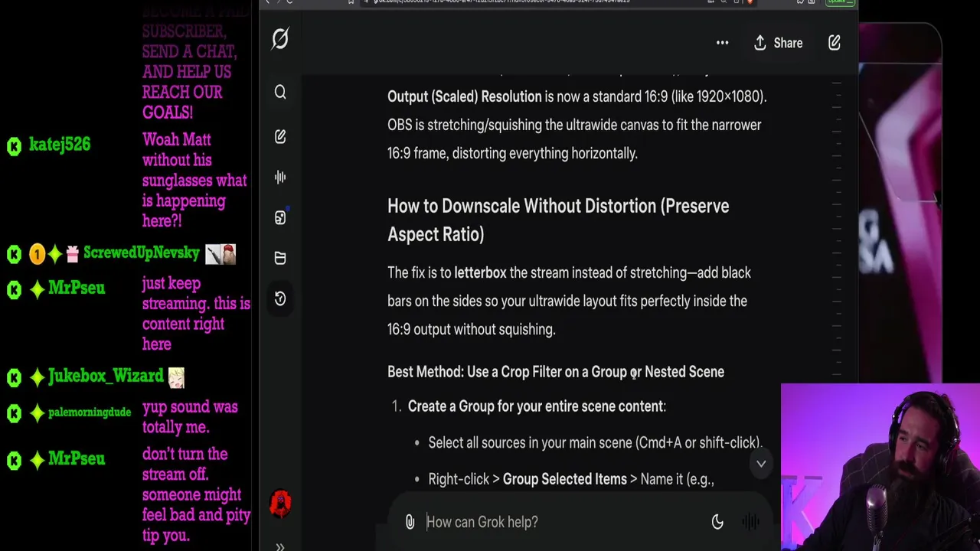Start a new chat from the sidebar pencil icon
This screenshot has height=551, width=980.
tap(280, 136)
